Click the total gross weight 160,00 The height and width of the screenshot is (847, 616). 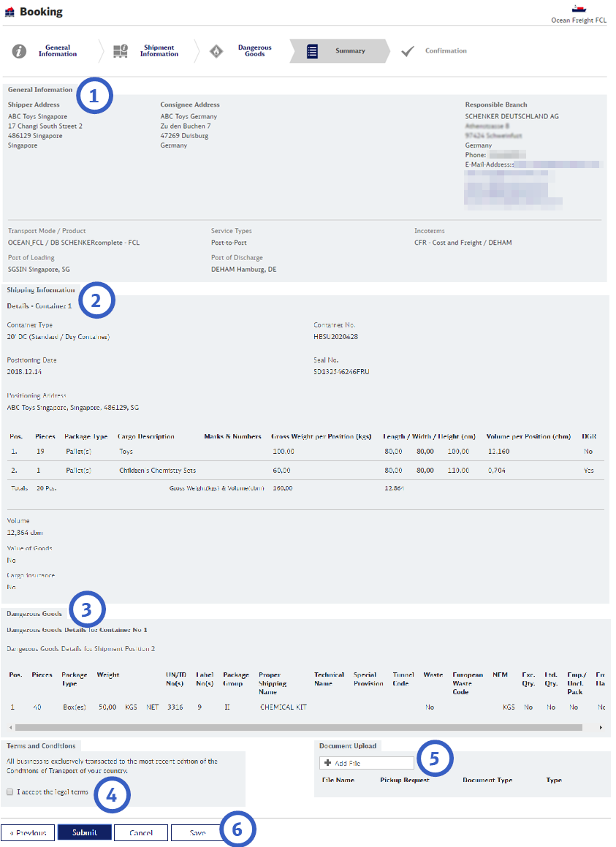283,487
